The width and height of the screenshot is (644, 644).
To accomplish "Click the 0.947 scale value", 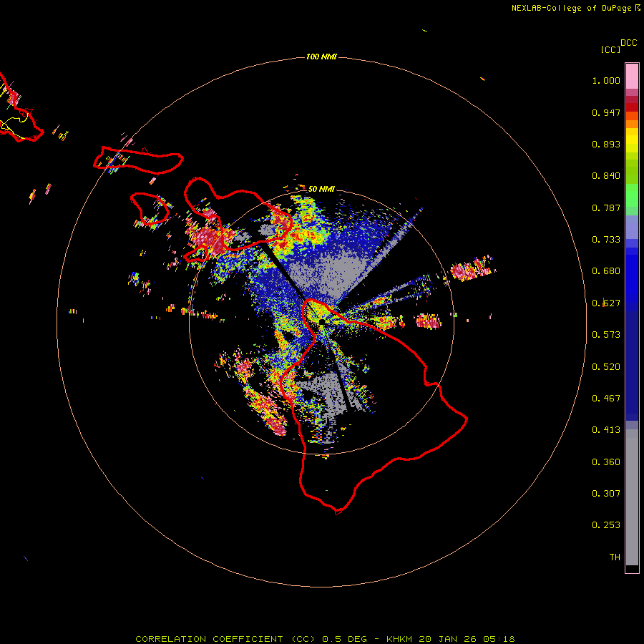I will coord(606,112).
